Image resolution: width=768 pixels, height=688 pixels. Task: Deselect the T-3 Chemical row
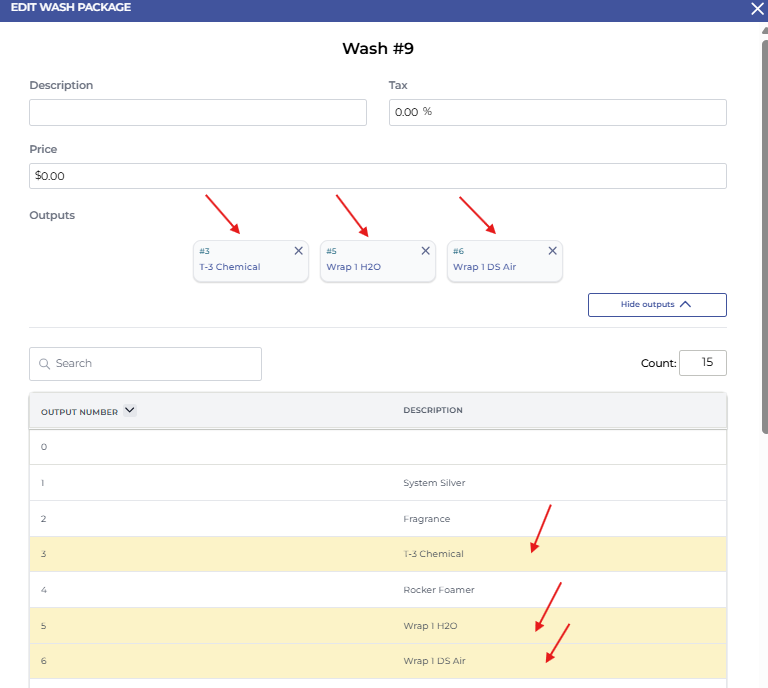coord(378,554)
